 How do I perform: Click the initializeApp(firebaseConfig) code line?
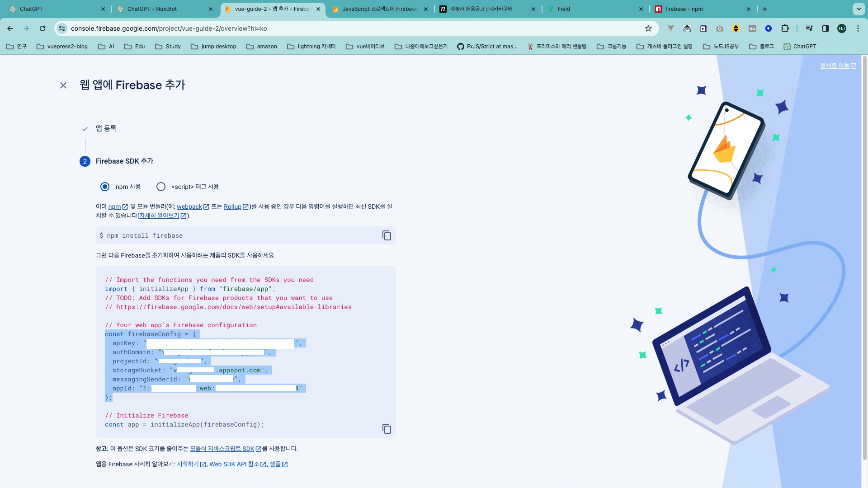pyautogui.click(x=184, y=425)
